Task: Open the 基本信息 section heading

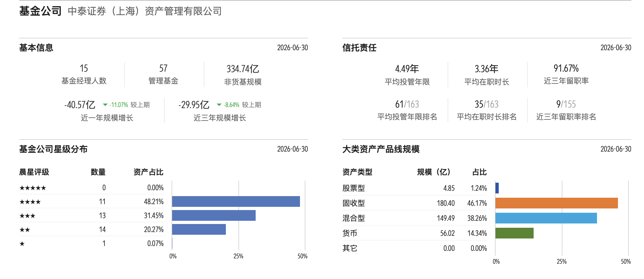Action: tap(36, 48)
